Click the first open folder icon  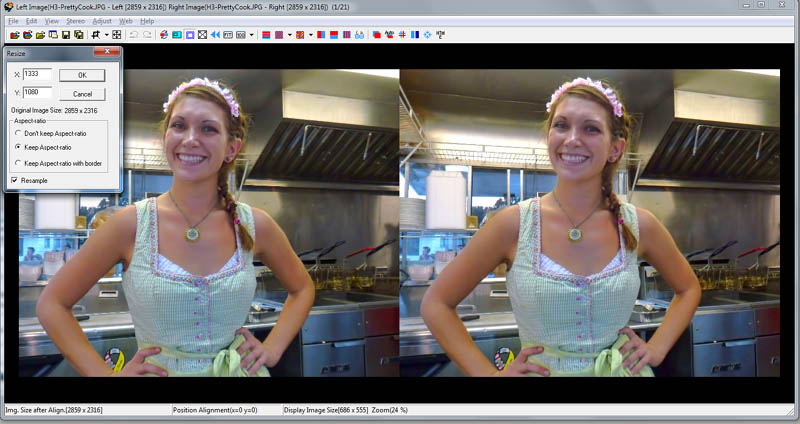coord(13,34)
